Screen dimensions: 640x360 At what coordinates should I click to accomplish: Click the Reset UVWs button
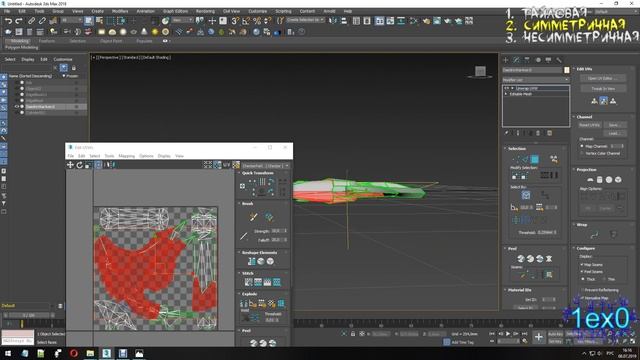point(589,125)
